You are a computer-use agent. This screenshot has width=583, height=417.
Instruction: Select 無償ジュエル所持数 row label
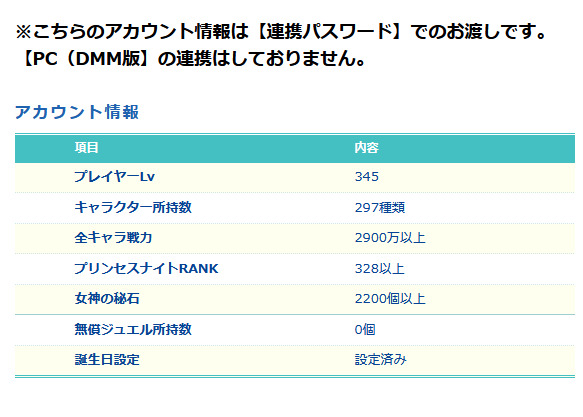(133, 329)
